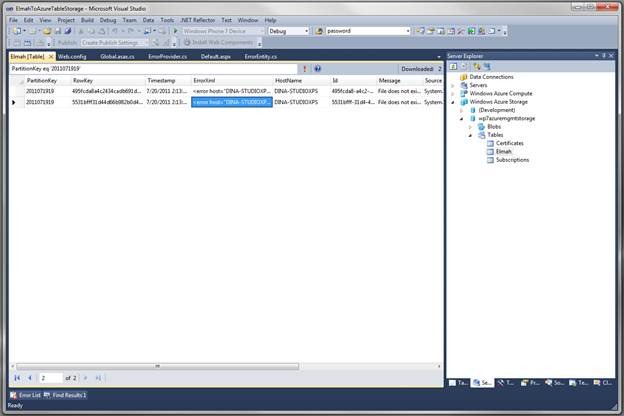Viewport: 624px width, 416px height.
Task: Click the RowKey cell starting 495fcda8
Action: (108, 92)
